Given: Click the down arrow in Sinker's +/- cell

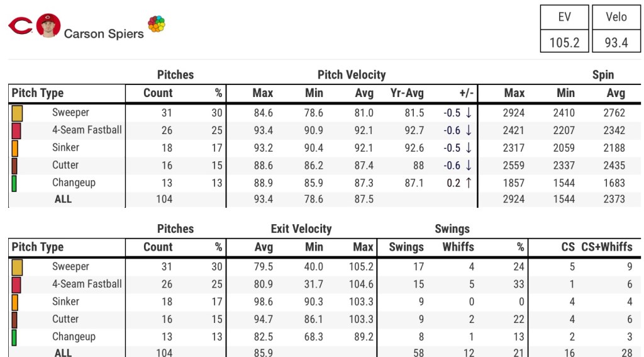Looking at the screenshot, I should point(469,149).
